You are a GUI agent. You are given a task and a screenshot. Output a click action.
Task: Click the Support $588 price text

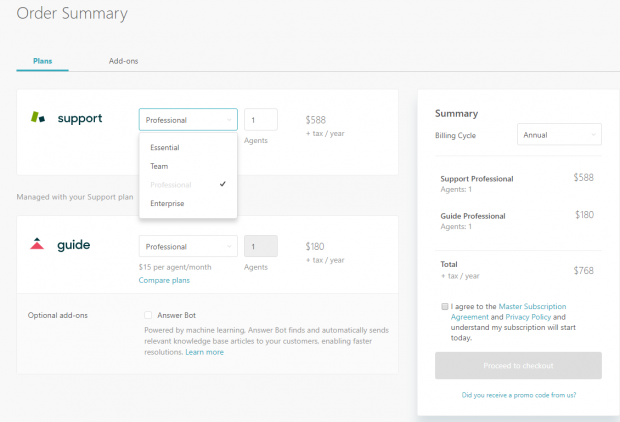(x=316, y=120)
